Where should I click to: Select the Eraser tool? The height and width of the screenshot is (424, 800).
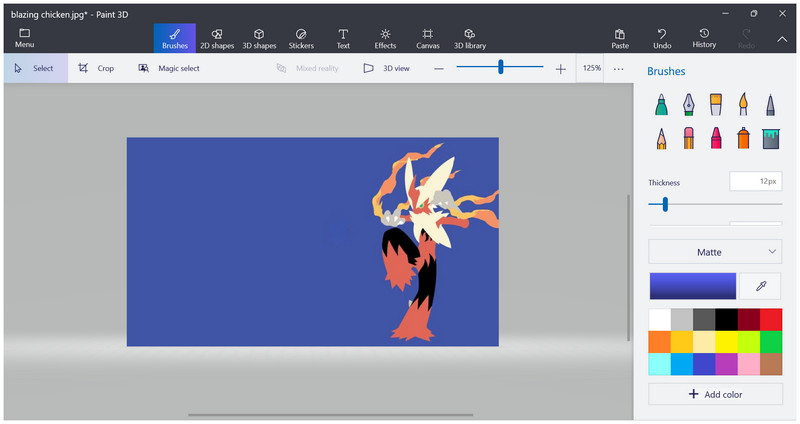688,138
